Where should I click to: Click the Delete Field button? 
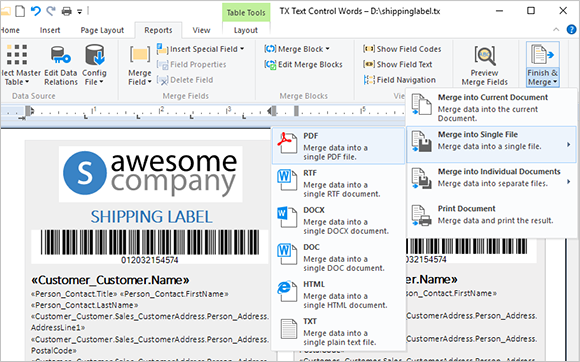pyautogui.click(x=185, y=80)
